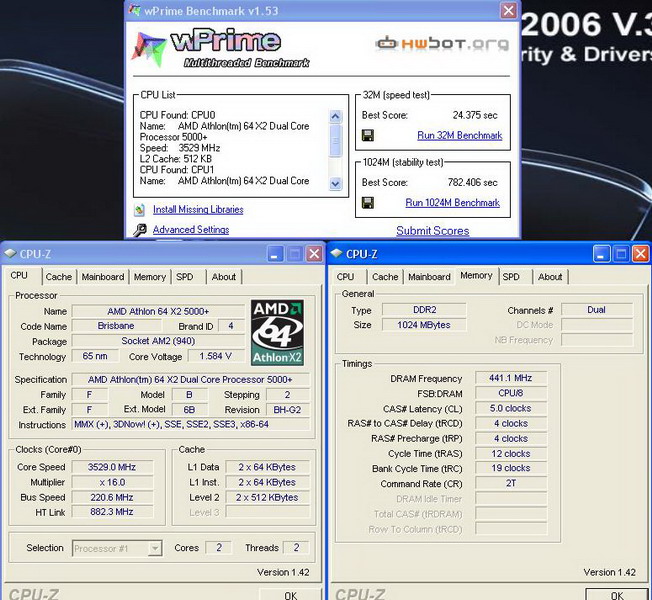Click CAS# Latency 5.0 clocks value

[x=511, y=408]
